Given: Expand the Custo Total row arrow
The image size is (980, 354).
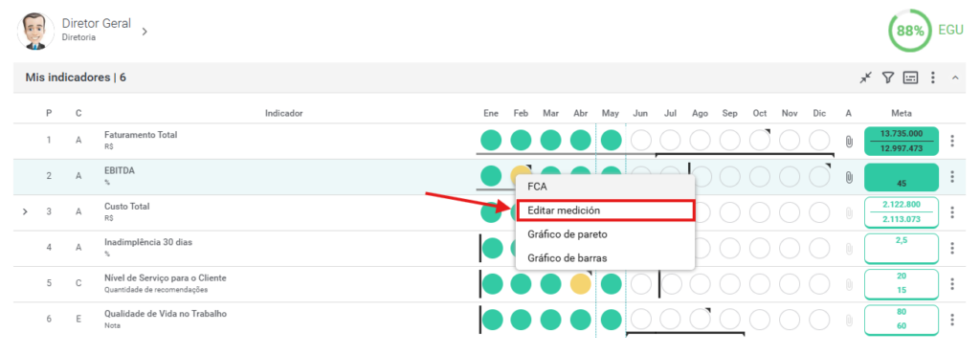Looking at the screenshot, I should click(25, 212).
